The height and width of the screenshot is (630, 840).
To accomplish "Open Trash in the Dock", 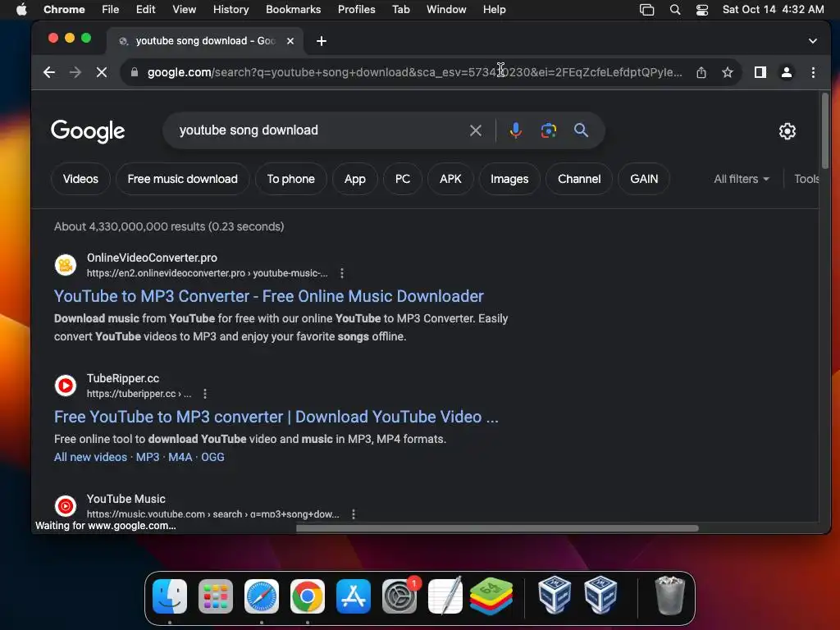I will [x=669, y=596].
